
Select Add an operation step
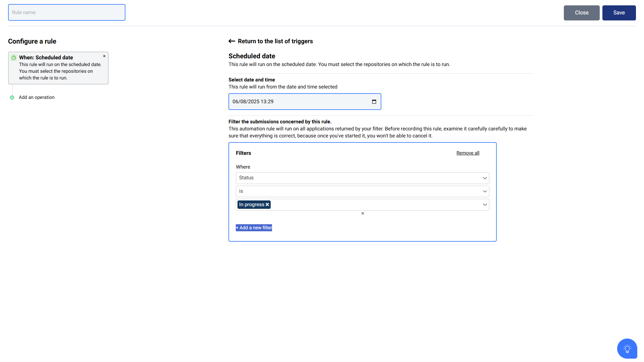point(37,98)
